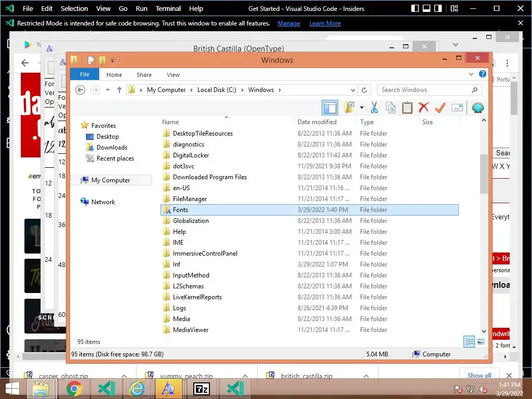Click the rename card icon in toolbar
Image resolution: width=532 pixels, height=399 pixels.
click(457, 108)
